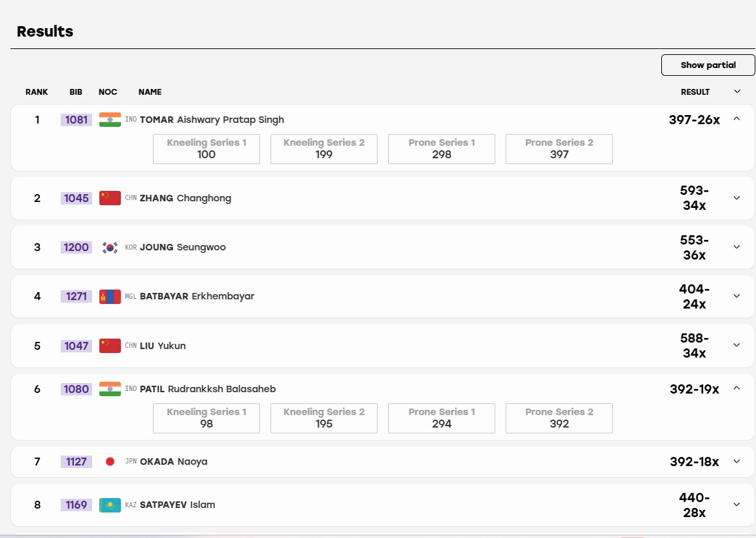This screenshot has width=756, height=538.
Task: Click the Mongolia flag beside BATBAYAR
Action: 110,296
